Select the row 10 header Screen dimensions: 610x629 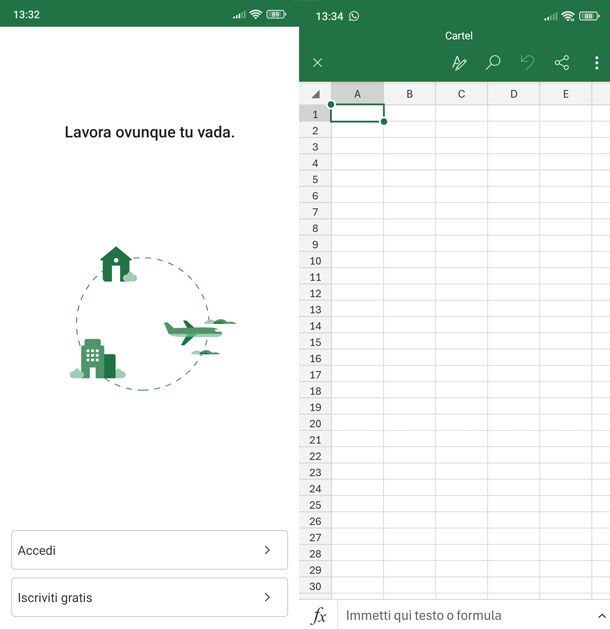[x=315, y=261]
